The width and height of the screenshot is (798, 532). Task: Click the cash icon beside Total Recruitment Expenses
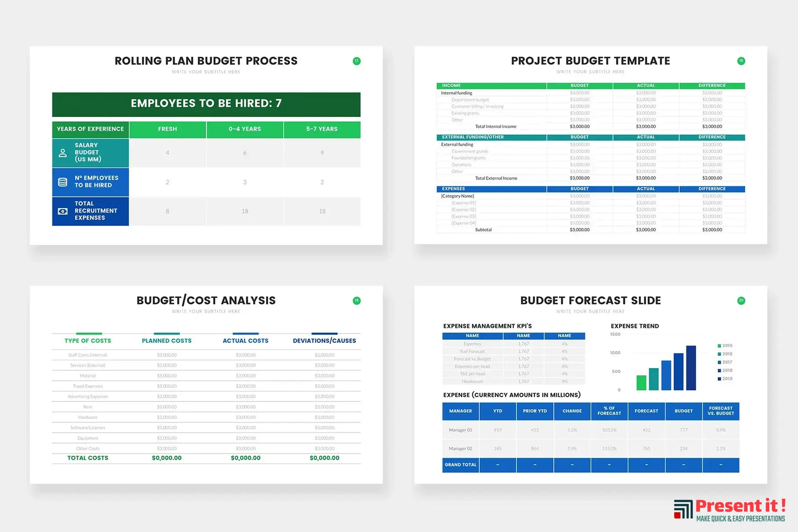click(63, 211)
